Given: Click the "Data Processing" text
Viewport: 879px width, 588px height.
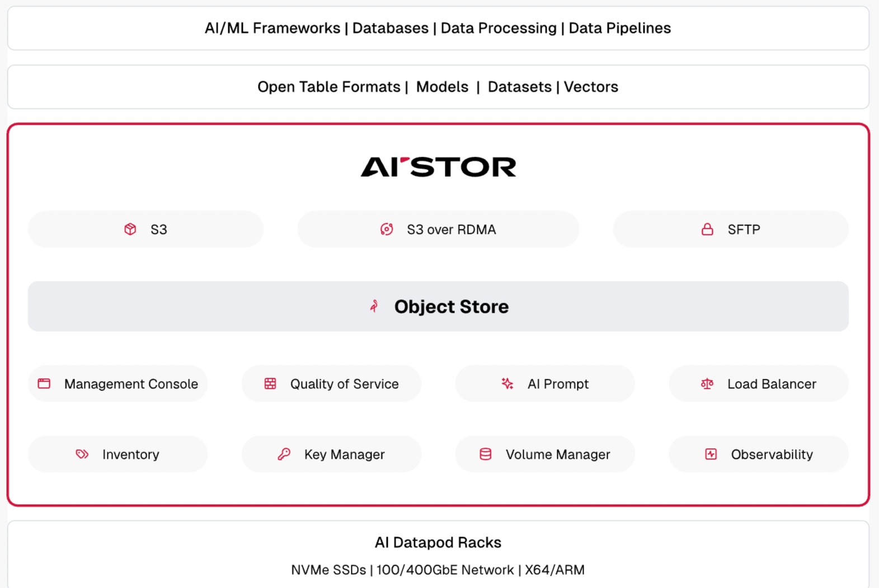Looking at the screenshot, I should (x=499, y=28).
